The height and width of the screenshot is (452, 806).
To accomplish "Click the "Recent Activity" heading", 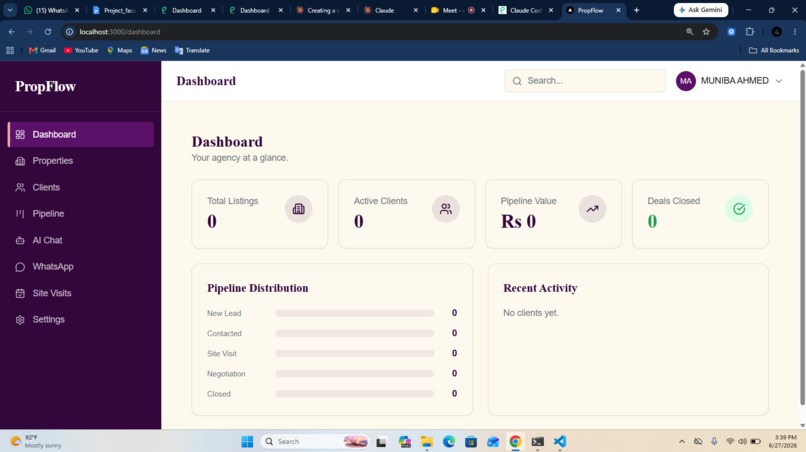I will [x=540, y=288].
